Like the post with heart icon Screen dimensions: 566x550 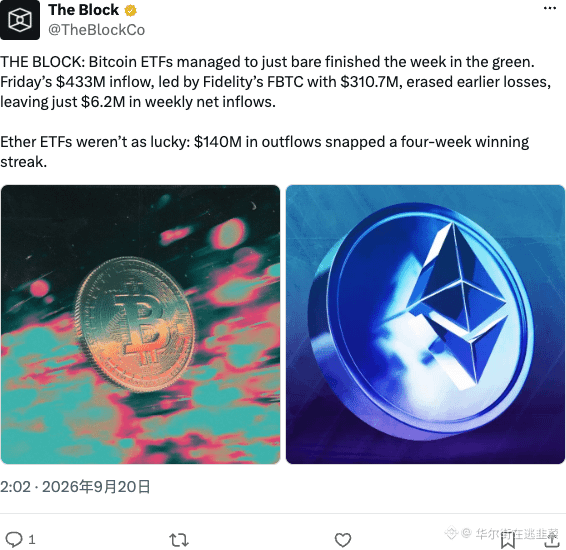[343, 540]
